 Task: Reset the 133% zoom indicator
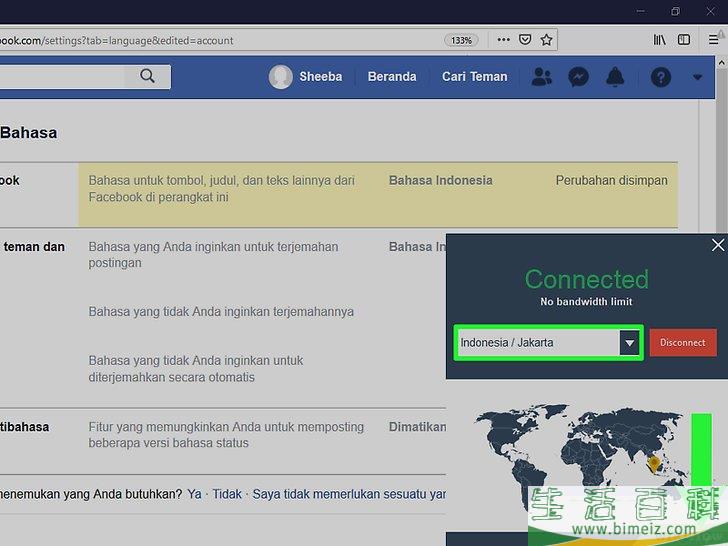[462, 40]
